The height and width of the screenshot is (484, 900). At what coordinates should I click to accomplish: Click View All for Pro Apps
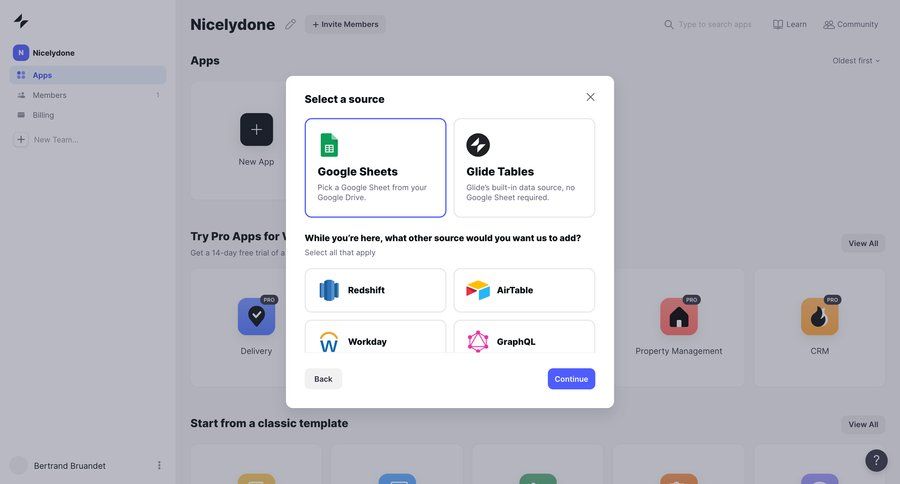point(863,243)
